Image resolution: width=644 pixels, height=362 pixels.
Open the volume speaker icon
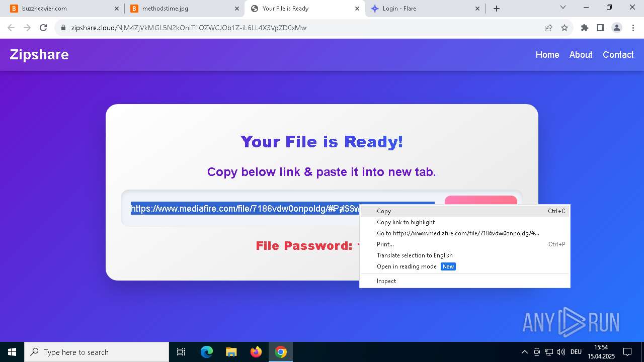coord(561,352)
